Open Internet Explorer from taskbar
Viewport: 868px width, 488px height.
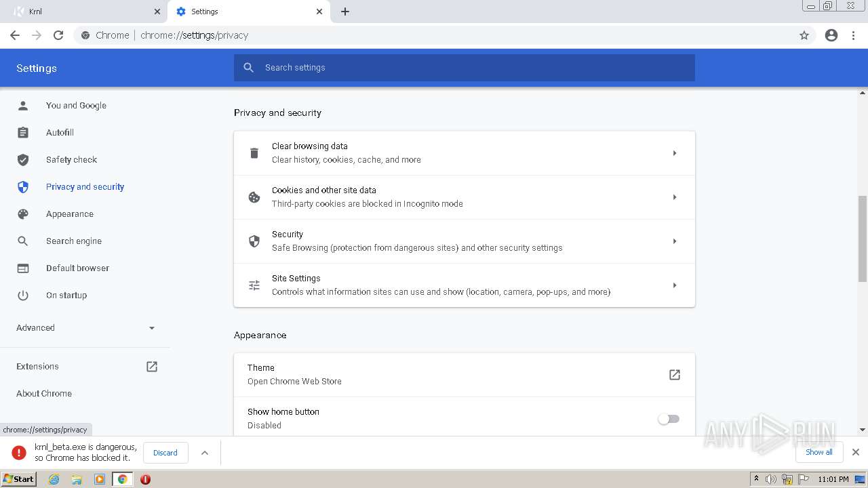pyautogui.click(x=54, y=479)
